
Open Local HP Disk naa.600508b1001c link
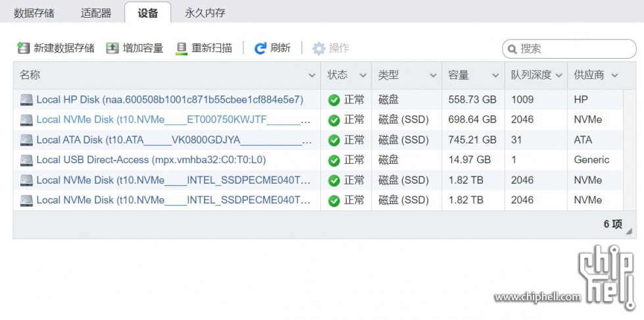click(170, 99)
